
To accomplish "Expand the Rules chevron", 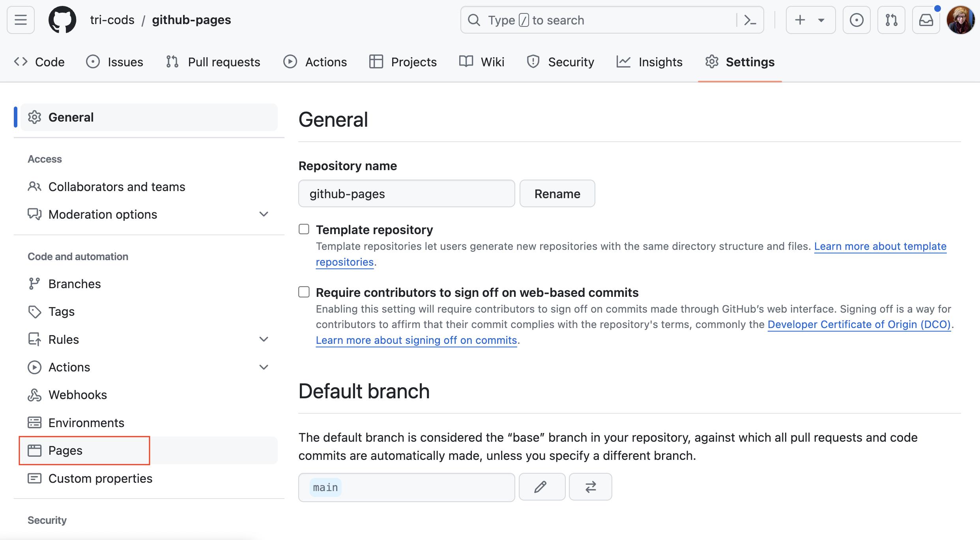I will pyautogui.click(x=264, y=339).
